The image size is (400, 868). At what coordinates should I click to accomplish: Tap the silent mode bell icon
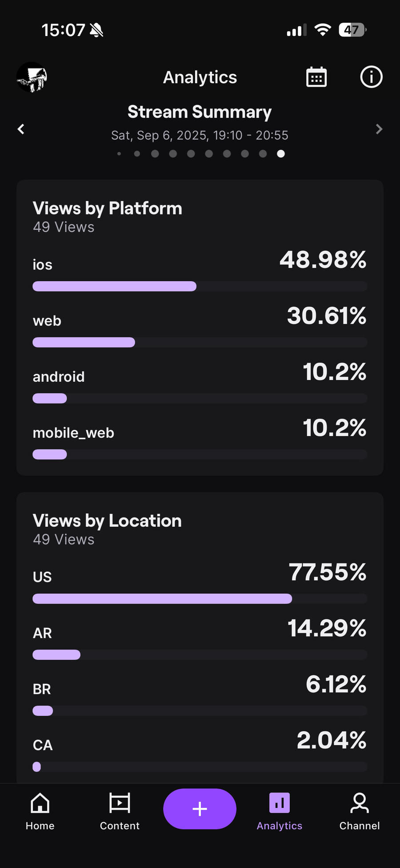point(96,30)
